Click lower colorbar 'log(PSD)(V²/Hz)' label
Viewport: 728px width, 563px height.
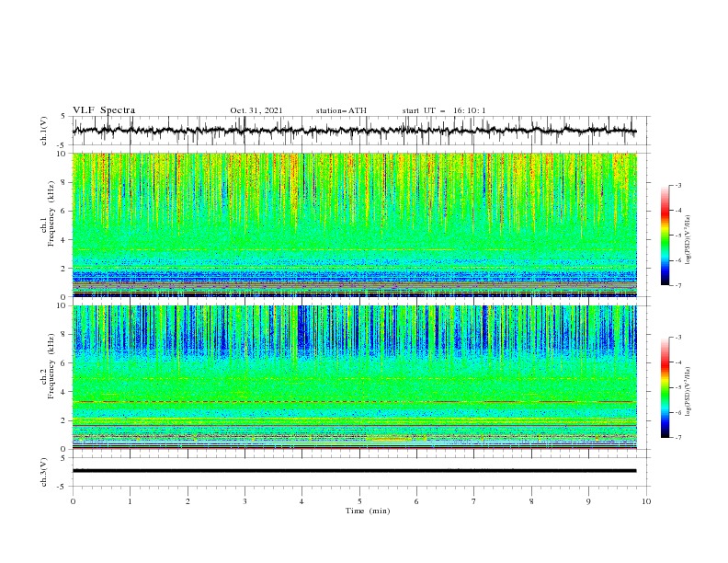(x=688, y=391)
